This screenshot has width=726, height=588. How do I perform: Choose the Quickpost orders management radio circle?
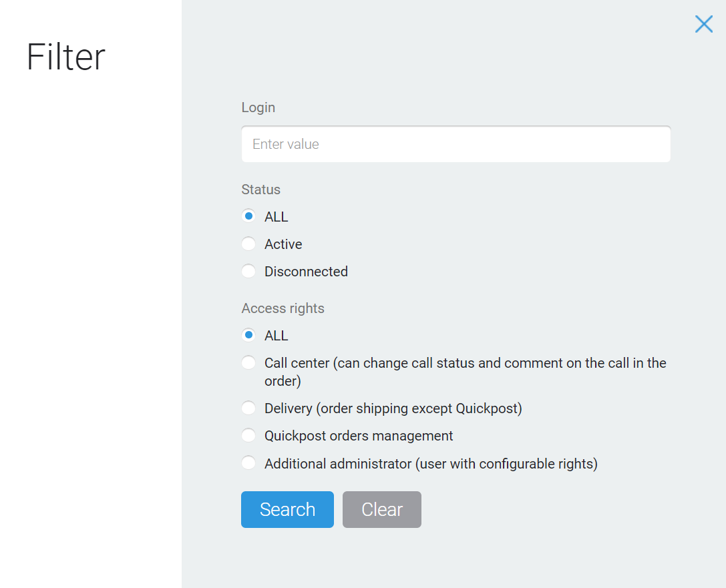point(248,435)
